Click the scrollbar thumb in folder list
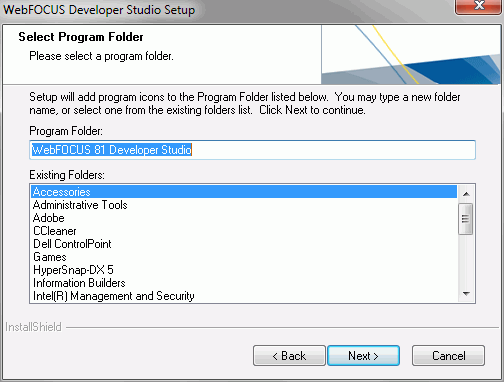This screenshot has height=382, width=504. click(x=466, y=219)
